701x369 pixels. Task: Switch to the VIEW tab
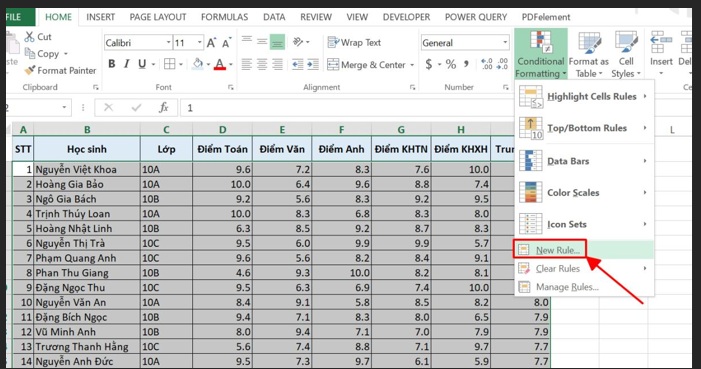(357, 17)
